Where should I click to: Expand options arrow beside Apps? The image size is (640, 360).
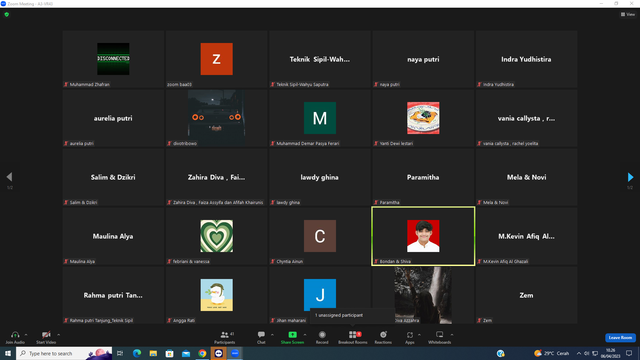[419, 335]
